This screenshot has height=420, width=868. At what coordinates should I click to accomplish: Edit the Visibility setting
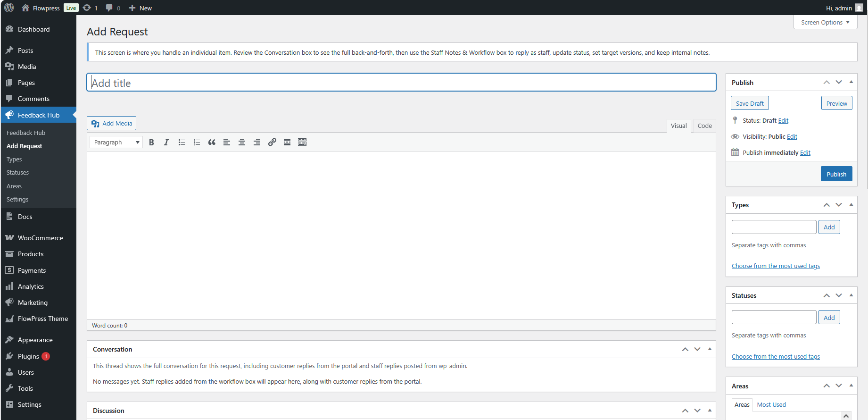coord(792,137)
